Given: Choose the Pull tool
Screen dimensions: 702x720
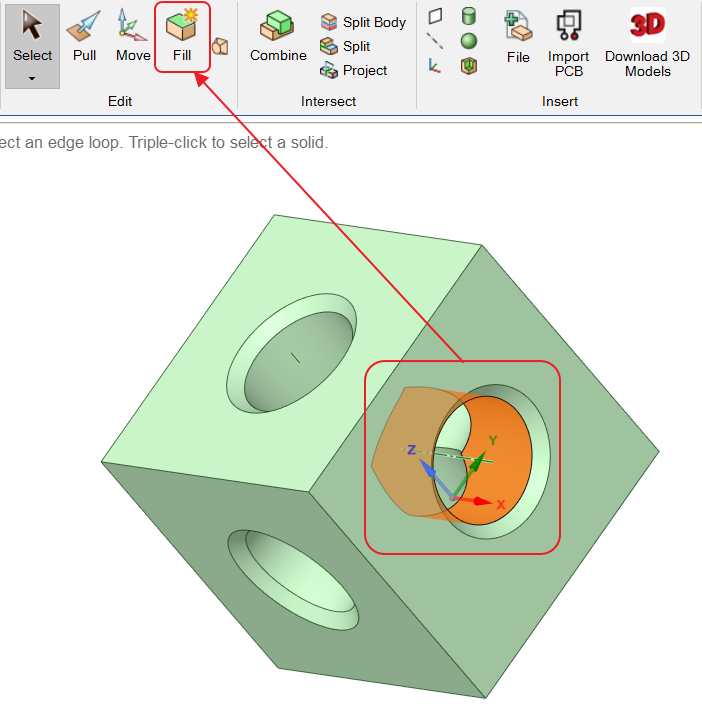Looking at the screenshot, I should click(x=84, y=37).
